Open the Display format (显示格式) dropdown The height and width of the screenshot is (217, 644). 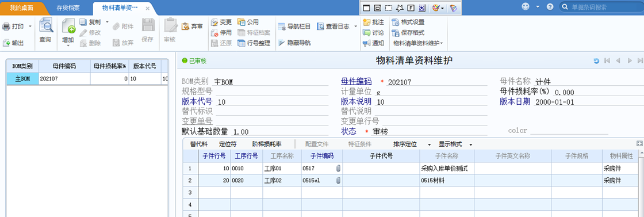coord(471,144)
